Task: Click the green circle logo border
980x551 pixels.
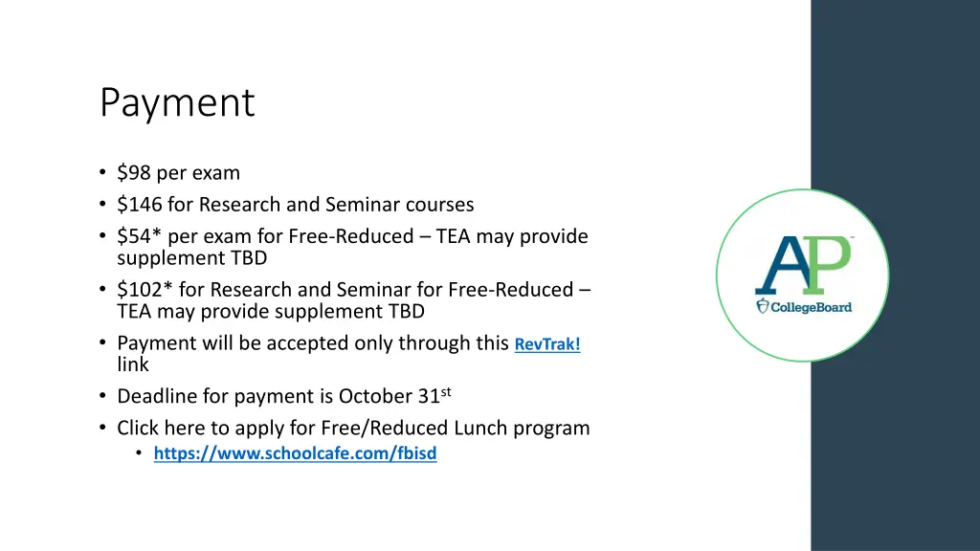Action: click(x=803, y=190)
